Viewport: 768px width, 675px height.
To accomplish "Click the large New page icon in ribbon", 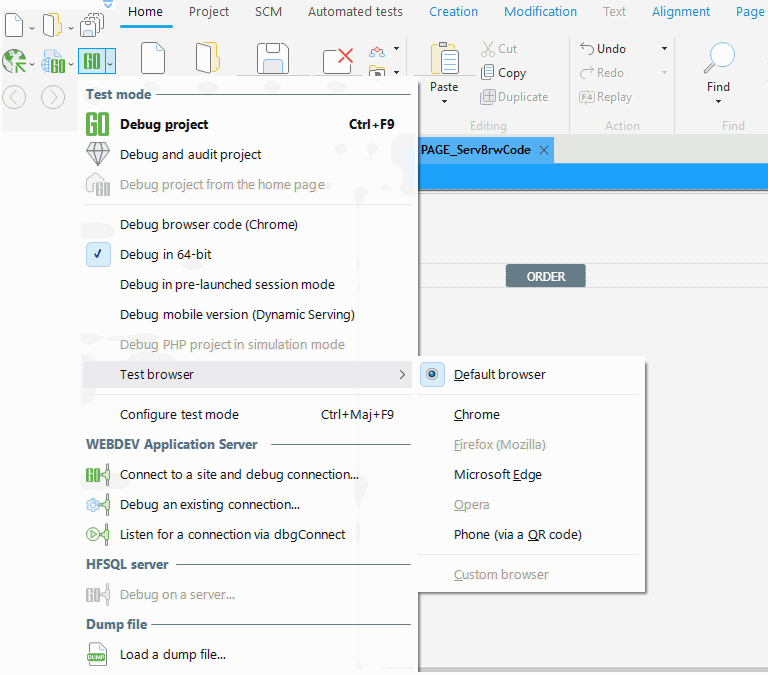I will (x=153, y=58).
